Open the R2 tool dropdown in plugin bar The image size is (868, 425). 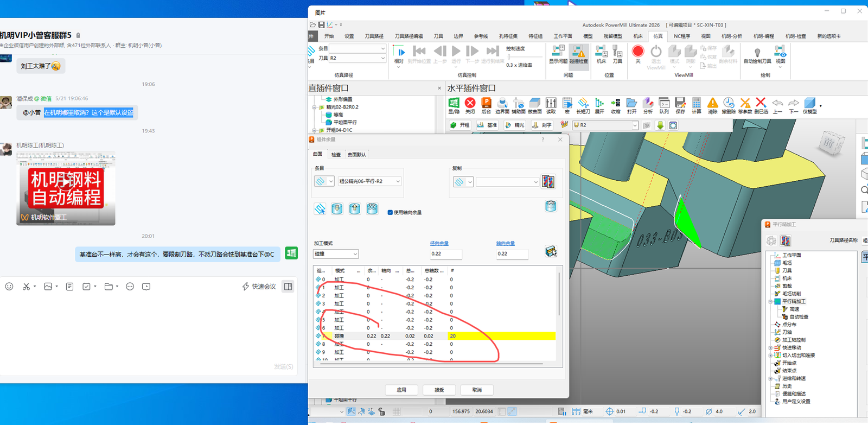605,125
